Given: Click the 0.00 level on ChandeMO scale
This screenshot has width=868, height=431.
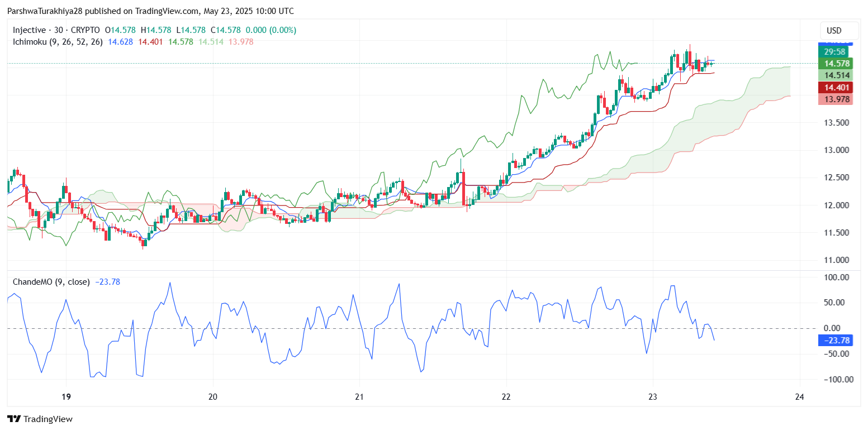Looking at the screenshot, I should [x=839, y=328].
